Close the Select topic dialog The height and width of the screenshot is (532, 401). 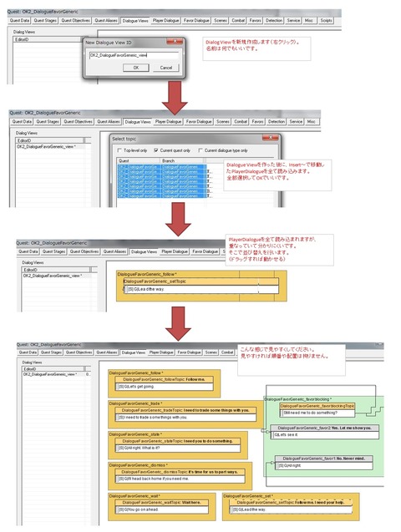pos(271,138)
